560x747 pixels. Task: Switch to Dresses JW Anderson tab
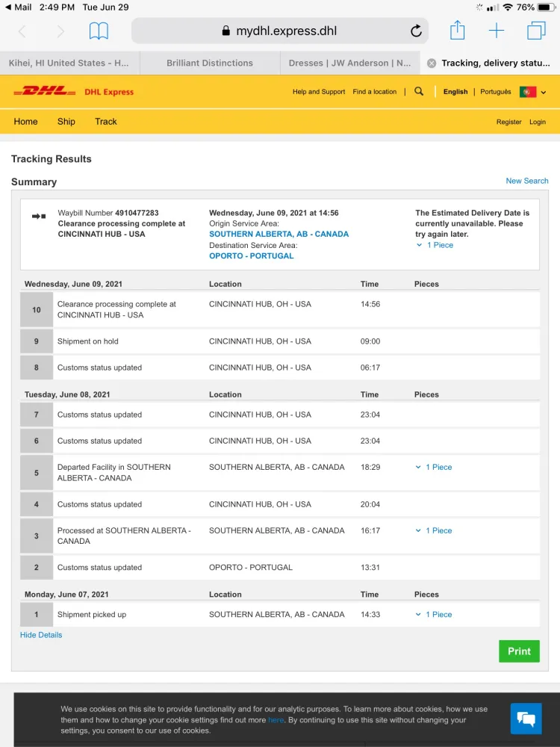click(349, 63)
